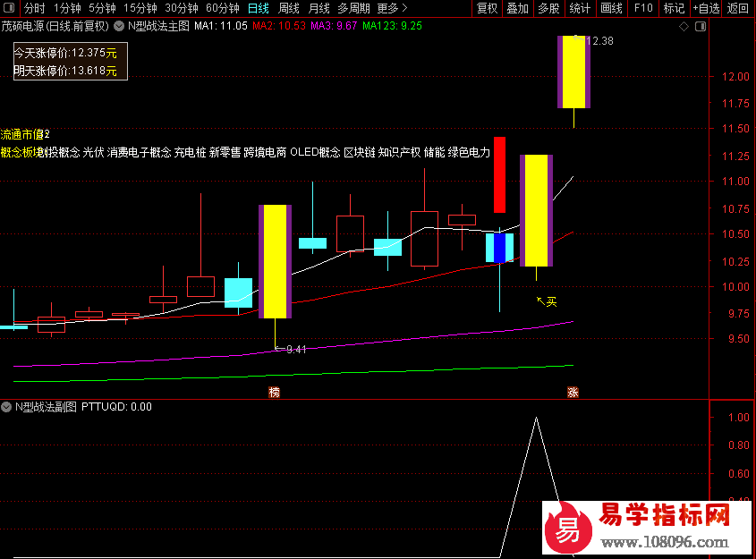Select the blue-centered cyan candlestick
This screenshot has height=559, width=756.
pyautogui.click(x=499, y=248)
